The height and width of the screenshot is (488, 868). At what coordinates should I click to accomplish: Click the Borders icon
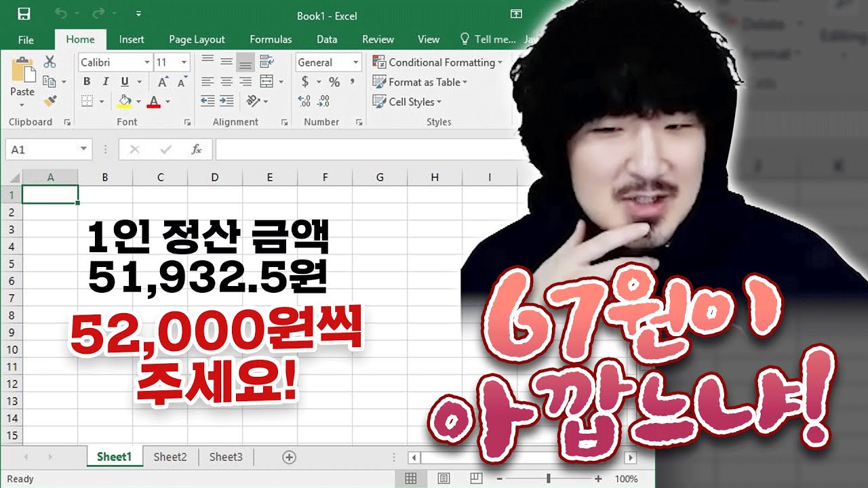(87, 101)
